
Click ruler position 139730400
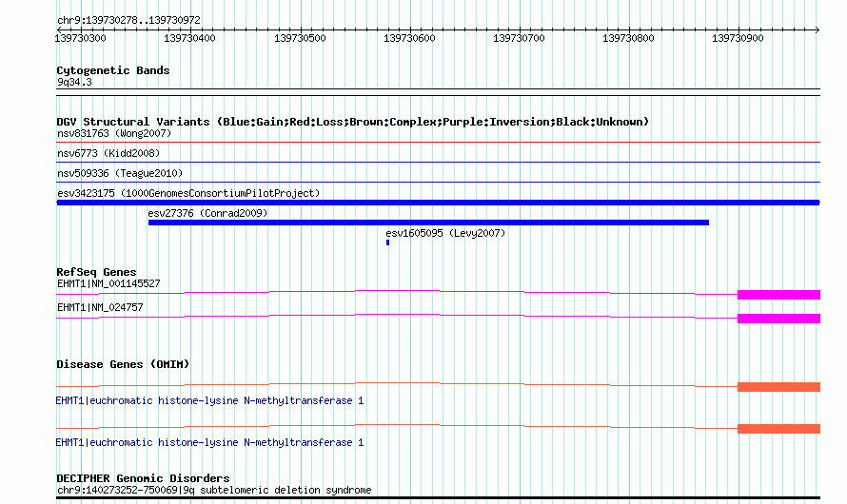189,38
